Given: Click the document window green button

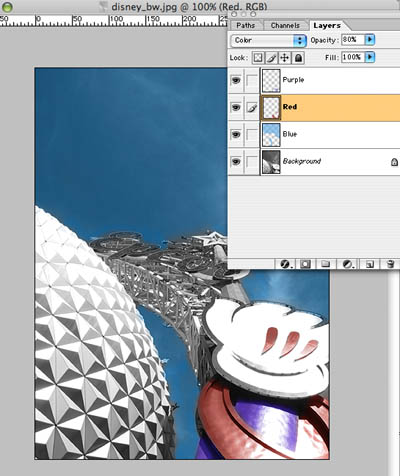Looking at the screenshot, I should [7, 7].
